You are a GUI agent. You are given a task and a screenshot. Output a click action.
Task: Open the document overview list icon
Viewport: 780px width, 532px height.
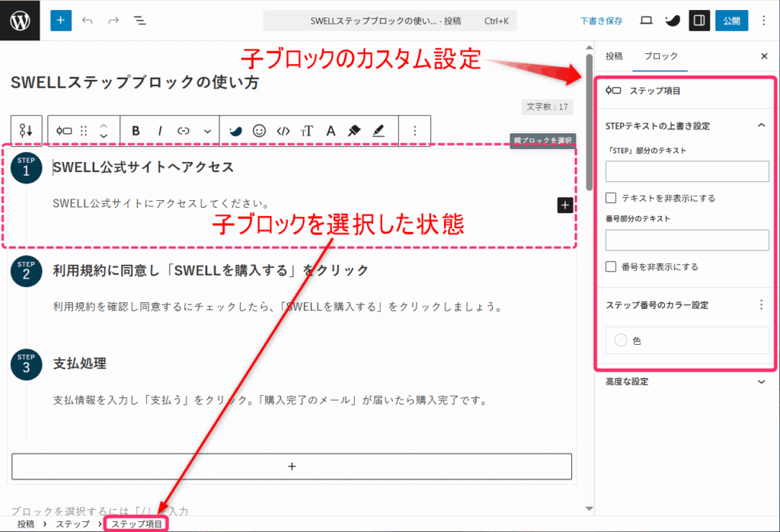click(140, 21)
